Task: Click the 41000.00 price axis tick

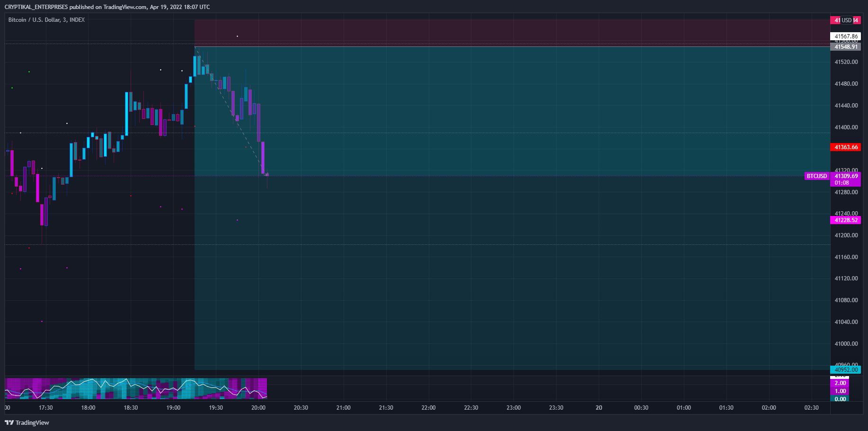Action: coord(846,344)
